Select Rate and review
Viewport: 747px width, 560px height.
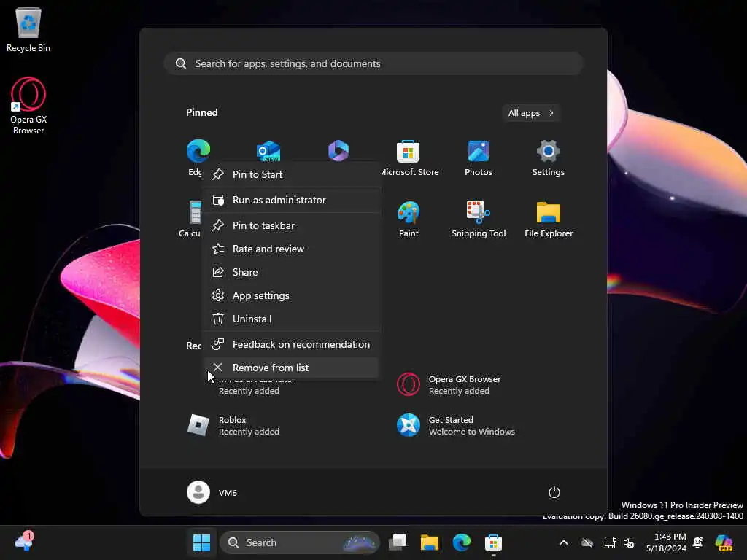pos(292,249)
